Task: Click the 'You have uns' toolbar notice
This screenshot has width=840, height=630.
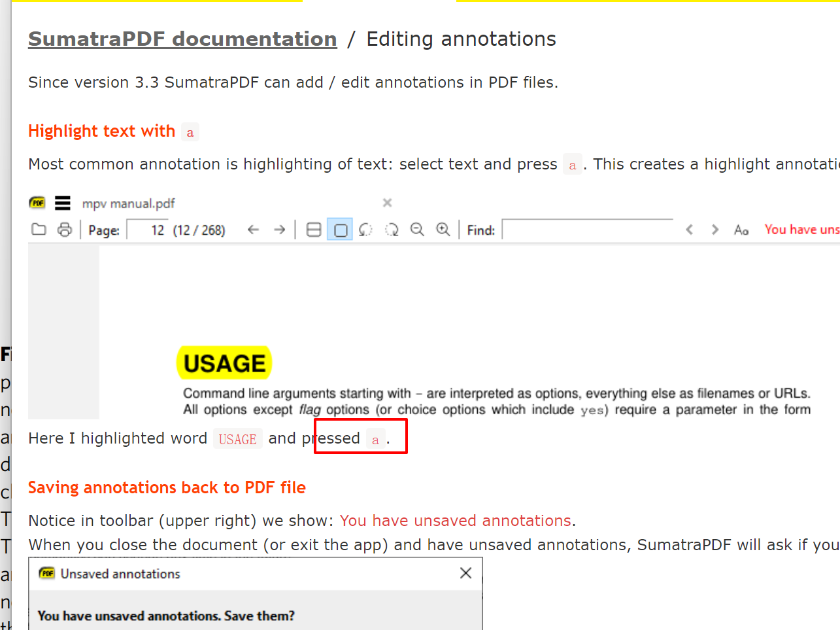Action: [x=802, y=230]
